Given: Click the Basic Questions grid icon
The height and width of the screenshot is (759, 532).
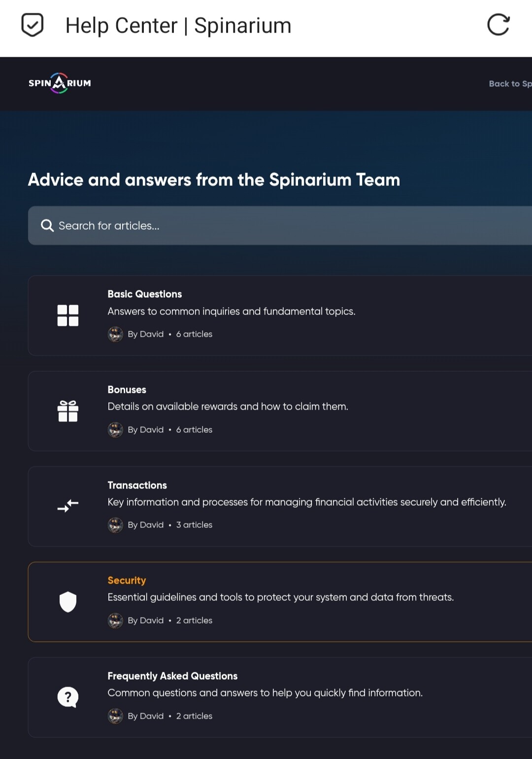Looking at the screenshot, I should point(68,315).
